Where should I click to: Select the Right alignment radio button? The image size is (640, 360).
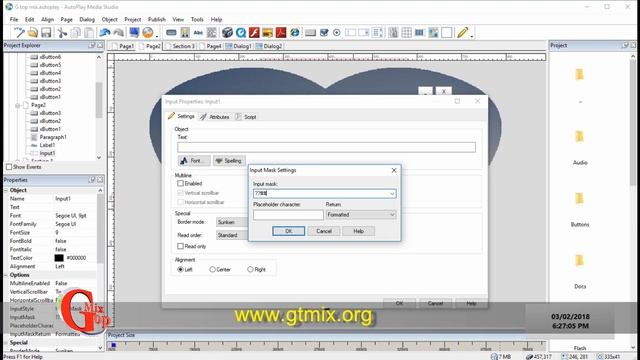tap(250, 269)
